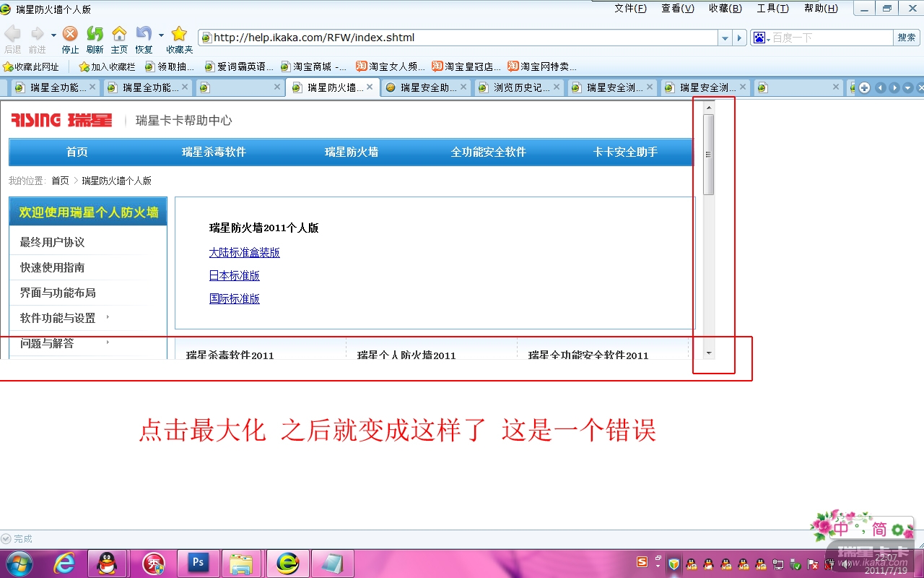The width and height of the screenshot is (924, 578).
Task: Switch to the 浏览历史记... tab
Action: [518, 87]
